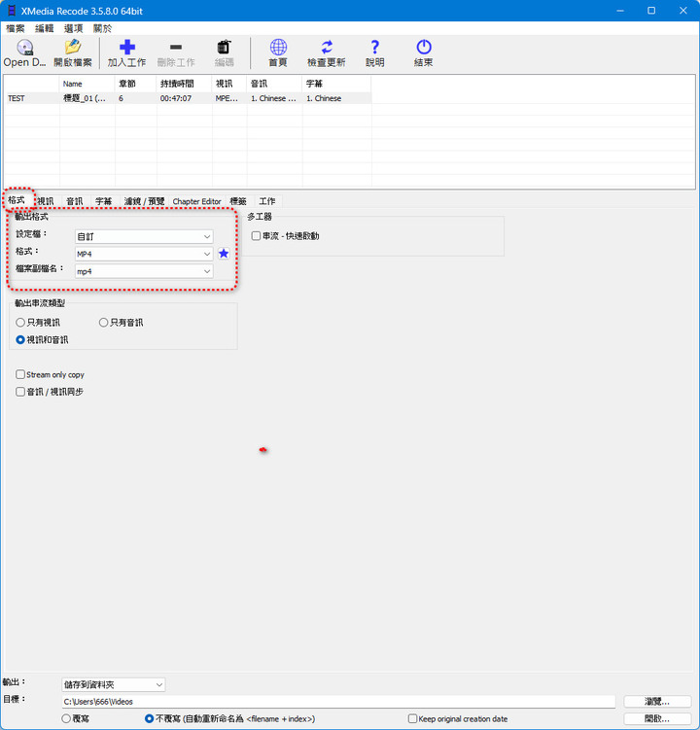Click the 字幕 column header in list
The height and width of the screenshot is (730, 700).
pyautogui.click(x=336, y=84)
